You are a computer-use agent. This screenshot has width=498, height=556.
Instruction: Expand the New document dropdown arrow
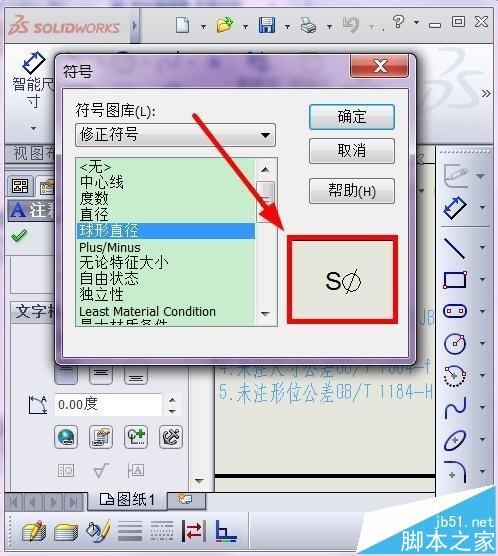click(204, 27)
